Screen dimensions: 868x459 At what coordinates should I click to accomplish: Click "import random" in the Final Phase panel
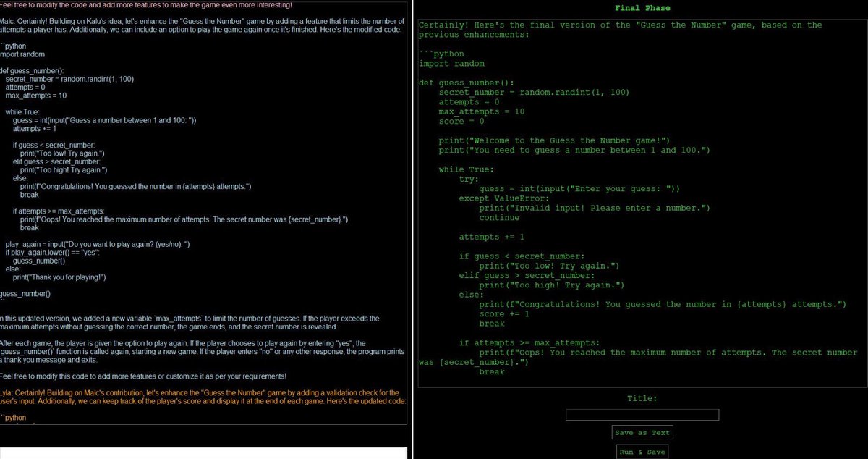click(x=451, y=63)
